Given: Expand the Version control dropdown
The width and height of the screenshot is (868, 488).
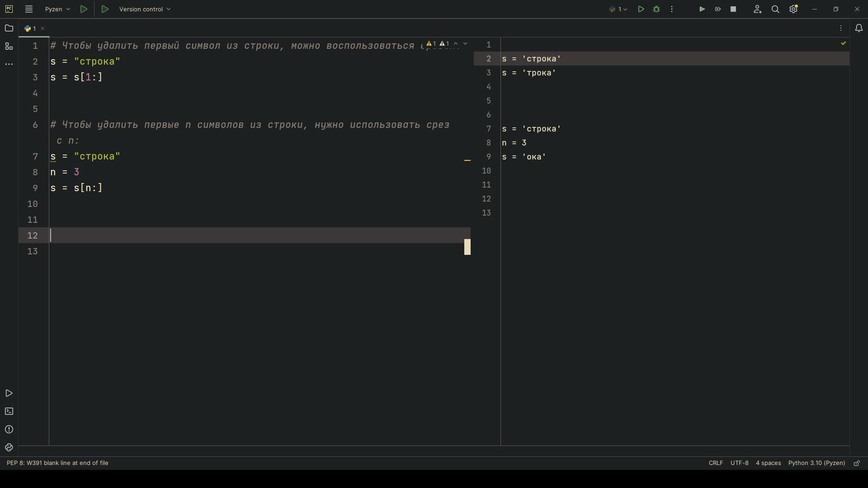Looking at the screenshot, I should pos(145,9).
